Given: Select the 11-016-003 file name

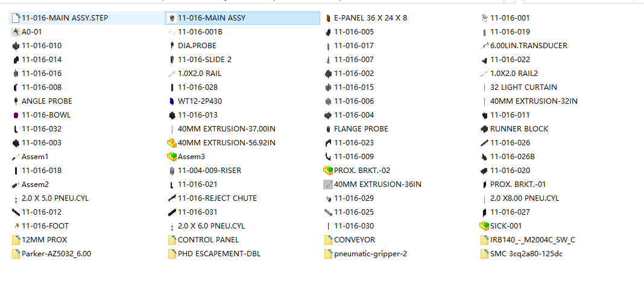Looking at the screenshot, I should 42,142.
